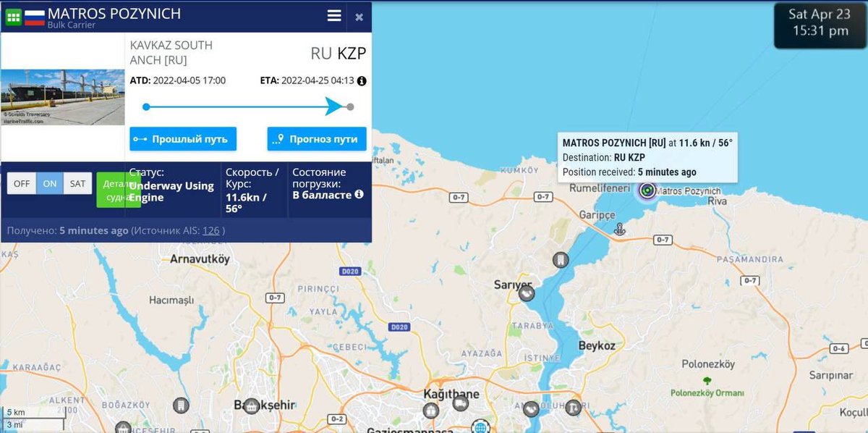Click the ETA info icon
Viewport: 868px width, 433px height.
[x=362, y=81]
